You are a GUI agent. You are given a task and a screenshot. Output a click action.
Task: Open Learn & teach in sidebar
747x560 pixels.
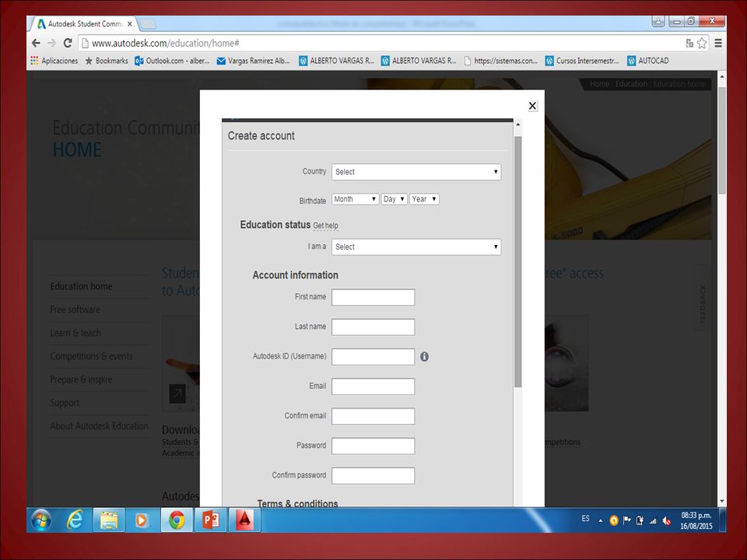point(75,333)
